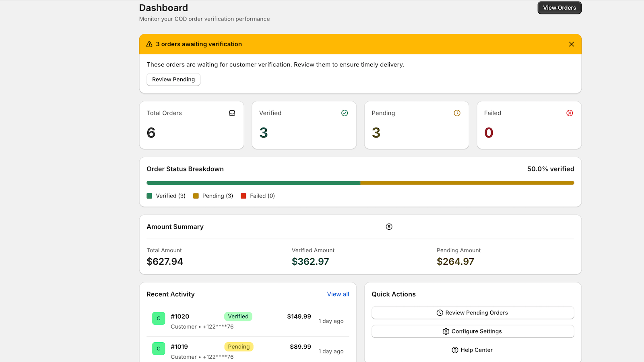This screenshot has height=362, width=644.
Task: Click the inbox icon on Total Orders card
Action: (x=232, y=113)
